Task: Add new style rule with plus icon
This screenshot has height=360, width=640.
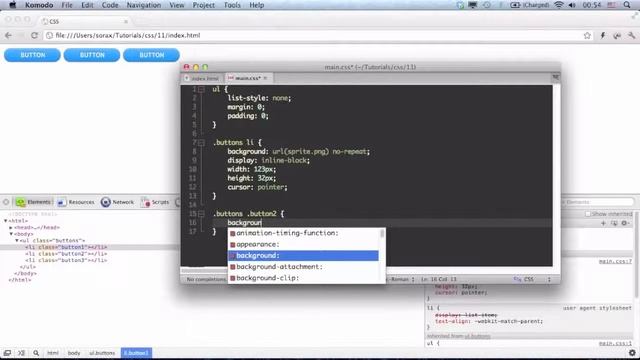Action: pyautogui.click(x=603, y=223)
